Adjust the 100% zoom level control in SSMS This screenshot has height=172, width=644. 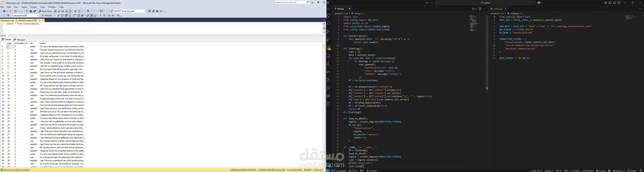[5, 35]
